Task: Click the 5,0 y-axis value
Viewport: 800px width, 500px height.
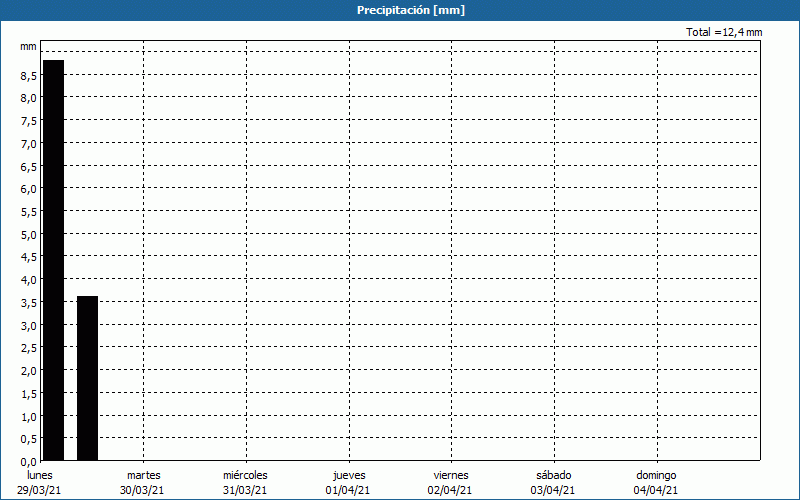Action: coord(29,235)
